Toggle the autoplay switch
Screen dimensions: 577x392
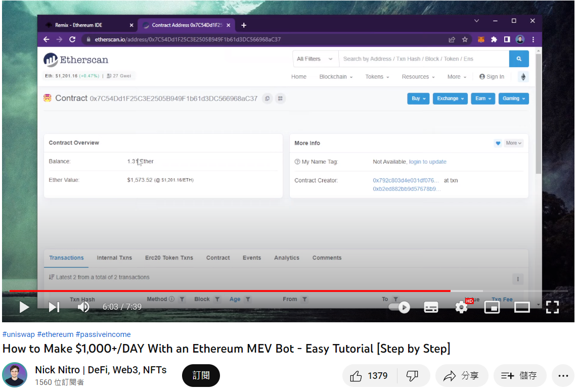point(400,307)
